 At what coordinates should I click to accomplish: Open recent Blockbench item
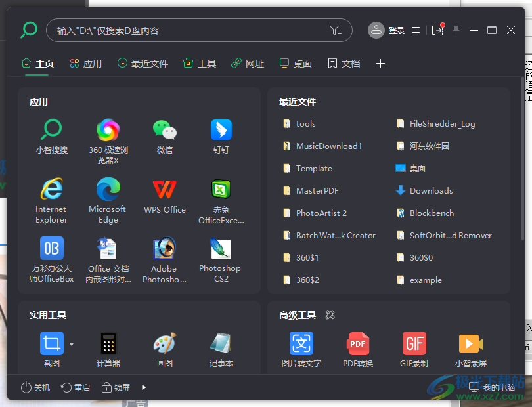(425, 213)
